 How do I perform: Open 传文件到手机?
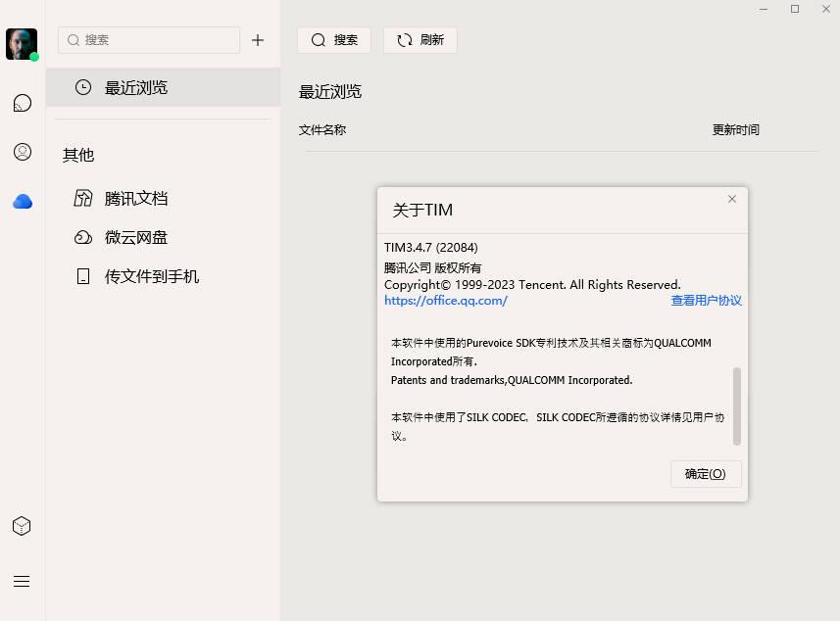tap(152, 276)
